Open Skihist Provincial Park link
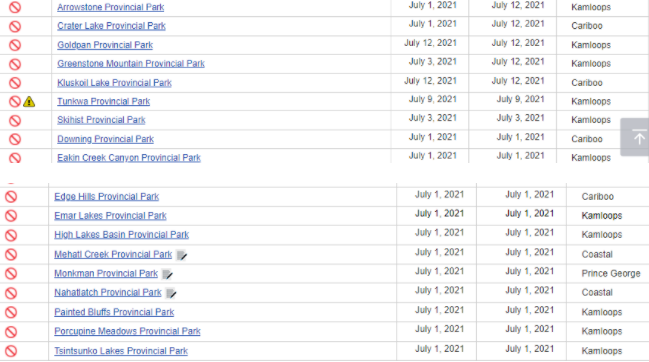The width and height of the screenshot is (649, 362). pos(101,120)
